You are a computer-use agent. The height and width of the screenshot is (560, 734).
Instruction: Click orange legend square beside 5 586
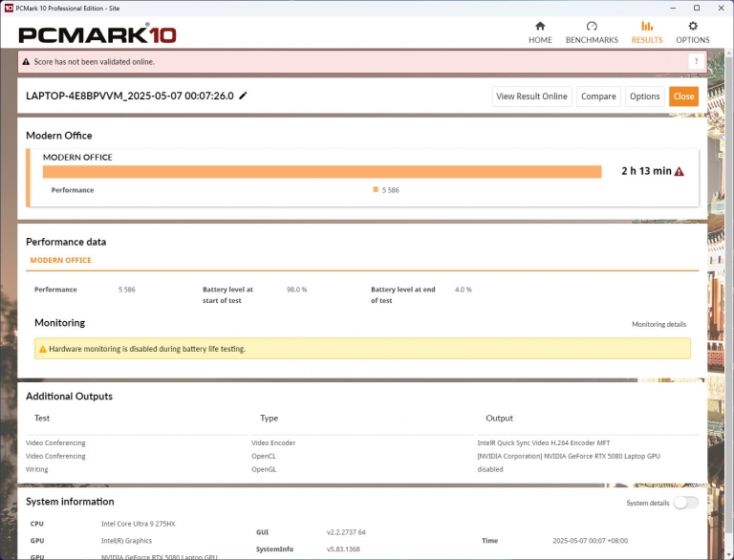[x=376, y=189]
